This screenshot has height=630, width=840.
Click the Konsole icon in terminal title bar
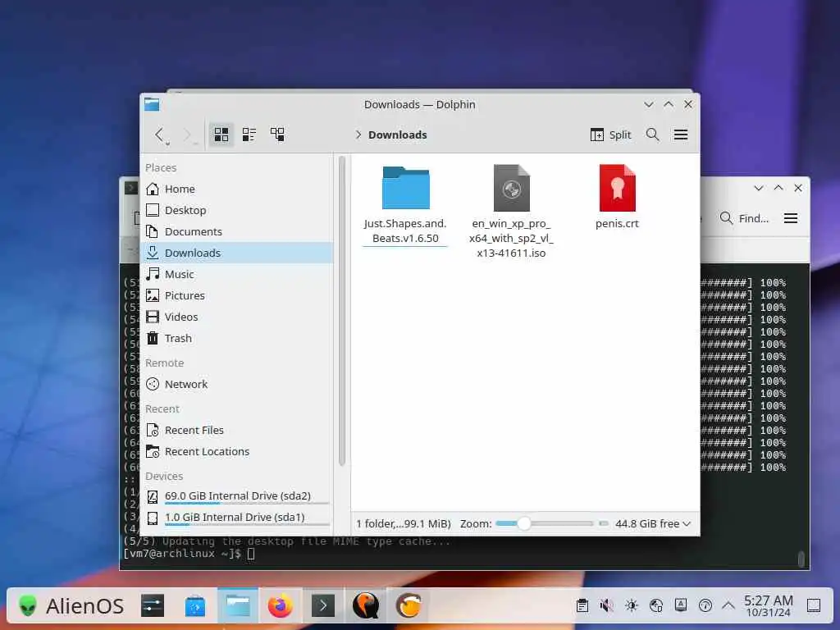click(x=130, y=188)
